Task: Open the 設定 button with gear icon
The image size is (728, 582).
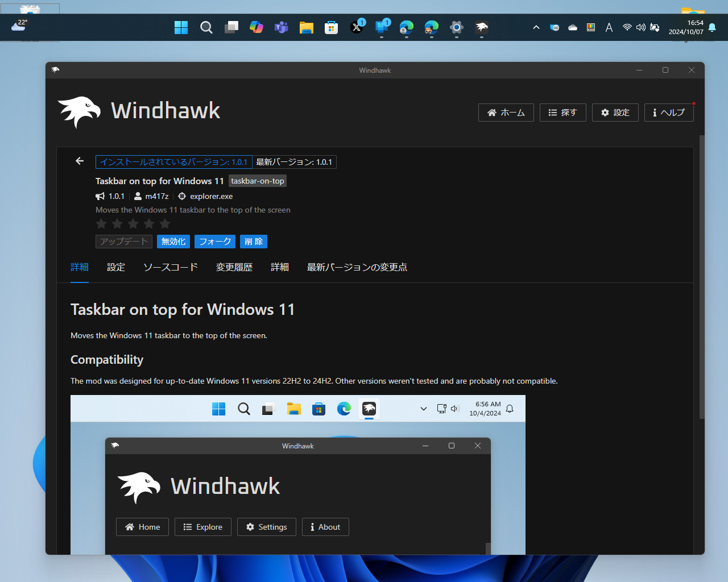Action: 615,113
